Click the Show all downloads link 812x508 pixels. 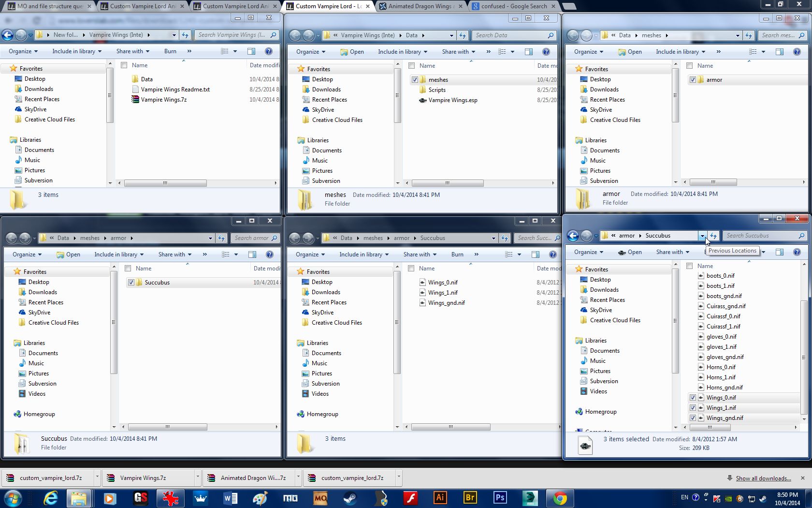coord(763,478)
